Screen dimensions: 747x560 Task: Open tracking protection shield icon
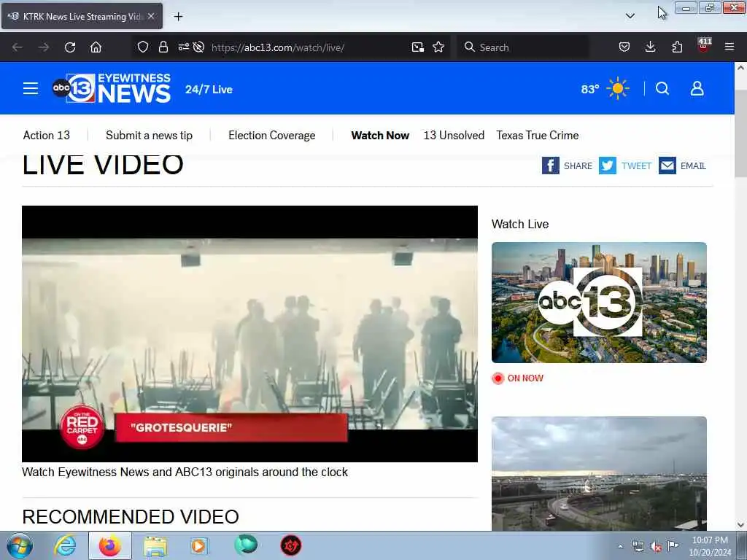(x=143, y=47)
